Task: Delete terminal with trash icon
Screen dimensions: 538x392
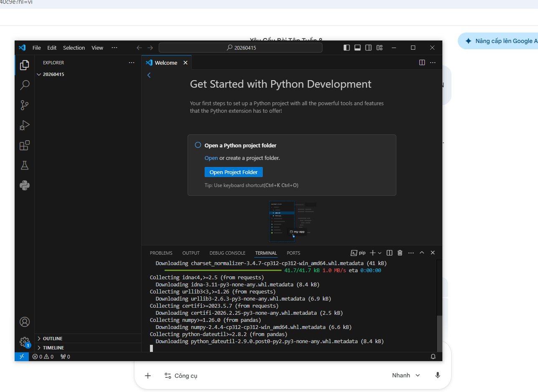Action: (400, 253)
